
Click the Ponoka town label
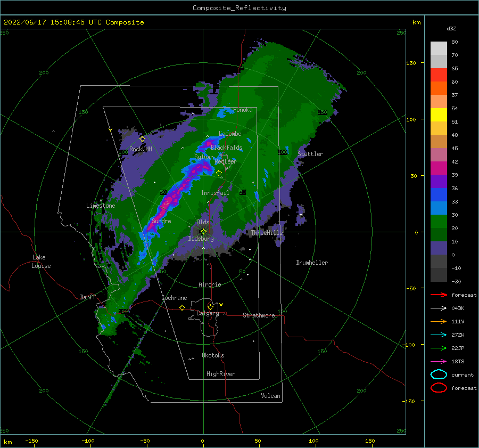243,110
